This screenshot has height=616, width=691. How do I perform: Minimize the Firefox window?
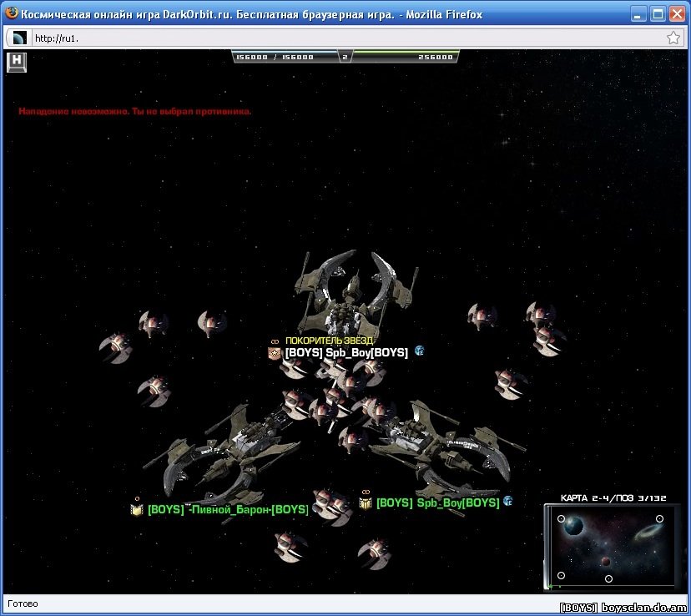tap(638, 14)
